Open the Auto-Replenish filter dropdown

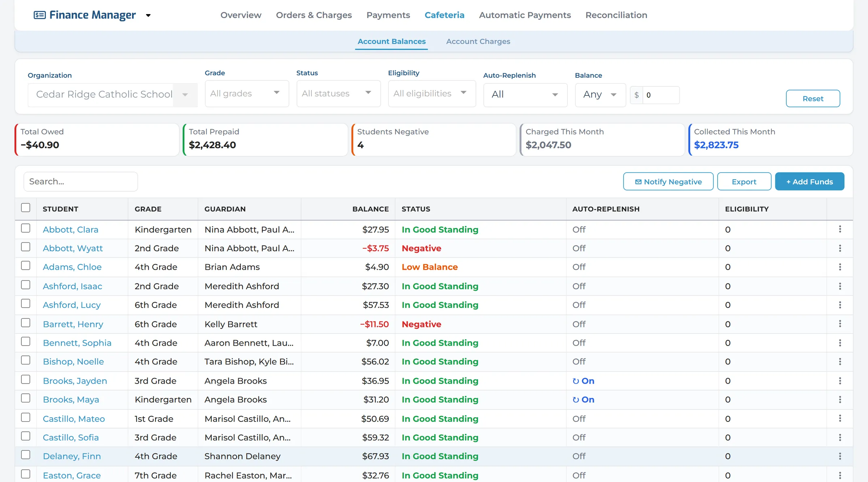(525, 95)
